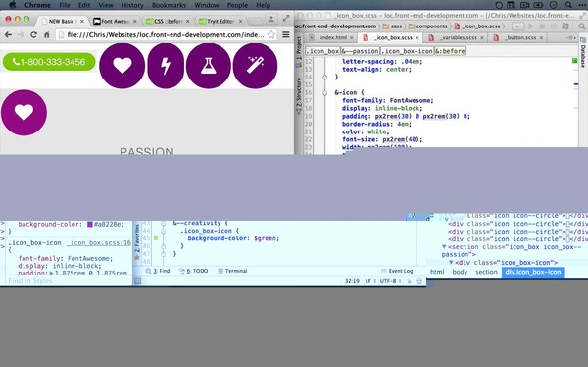Click the green gutter color marker line 45
588x367 pixels.
pyautogui.click(x=156, y=238)
